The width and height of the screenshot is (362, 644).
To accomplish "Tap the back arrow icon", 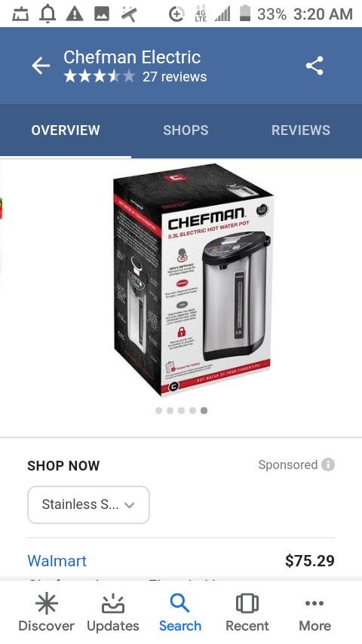I will tap(41, 66).
